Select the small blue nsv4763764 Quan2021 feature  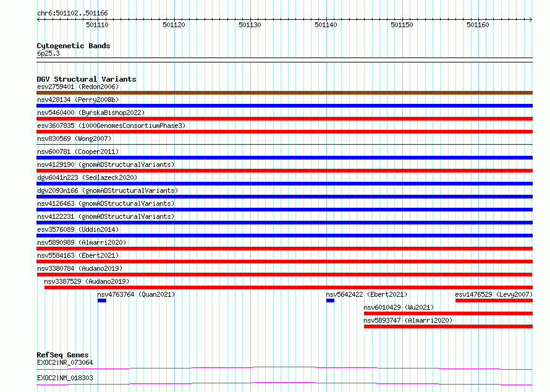click(x=102, y=300)
